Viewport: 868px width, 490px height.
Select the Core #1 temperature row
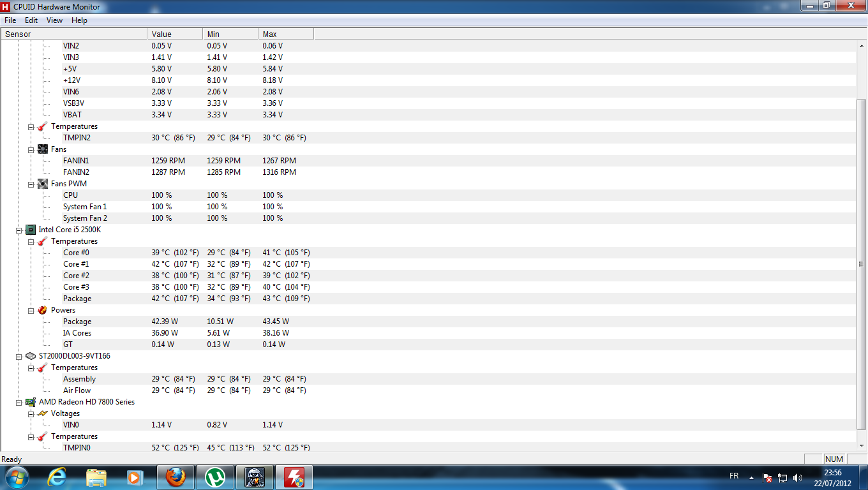(x=76, y=264)
